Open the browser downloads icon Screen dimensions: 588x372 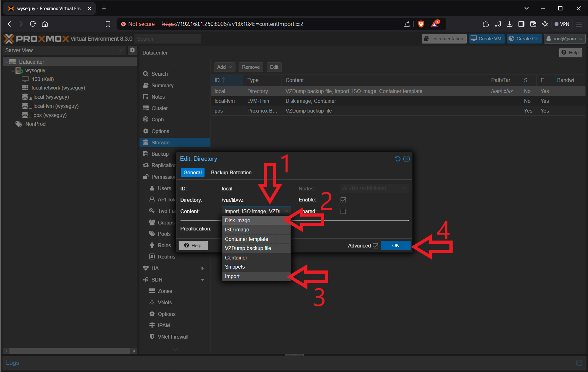(x=509, y=24)
